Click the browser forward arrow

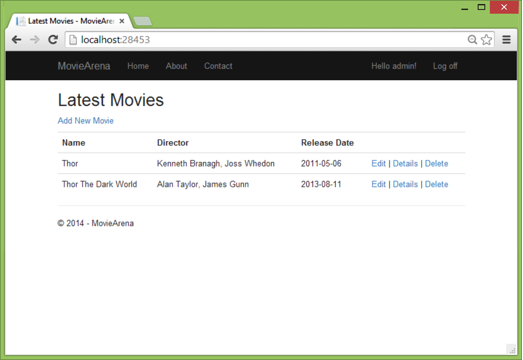35,40
